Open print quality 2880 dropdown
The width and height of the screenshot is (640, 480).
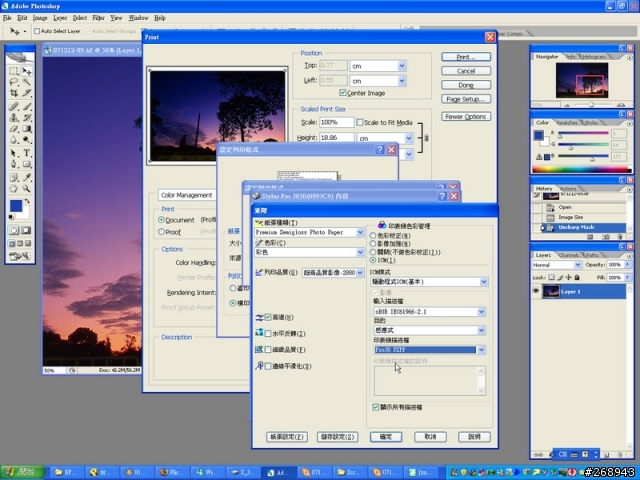pos(360,273)
